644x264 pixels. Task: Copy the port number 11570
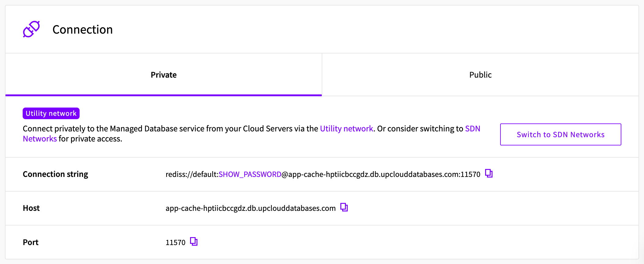194,242
